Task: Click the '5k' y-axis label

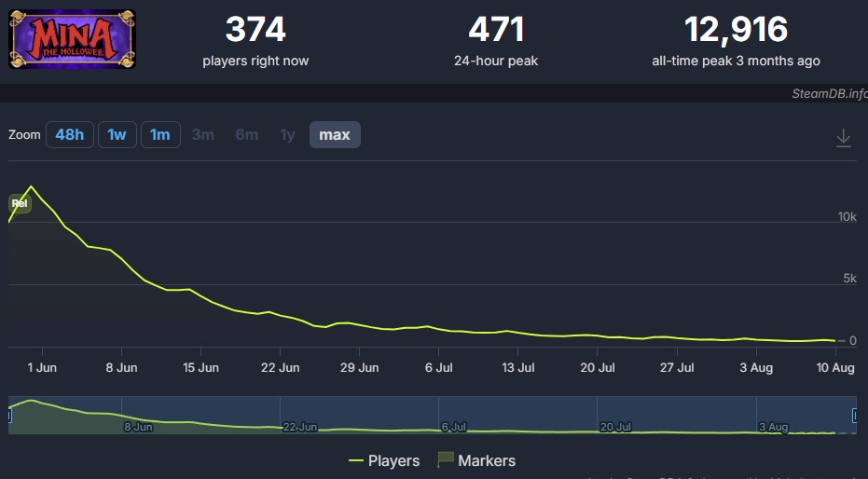Action: click(849, 279)
